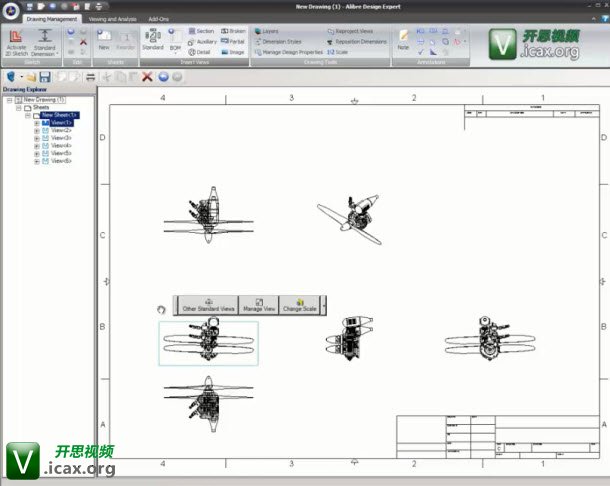The height and width of the screenshot is (486, 610).
Task: Insert a Broken view
Action: click(233, 31)
